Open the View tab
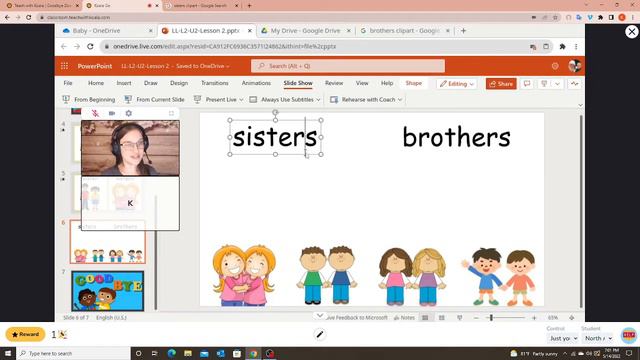This screenshot has width=640, height=360. click(362, 83)
